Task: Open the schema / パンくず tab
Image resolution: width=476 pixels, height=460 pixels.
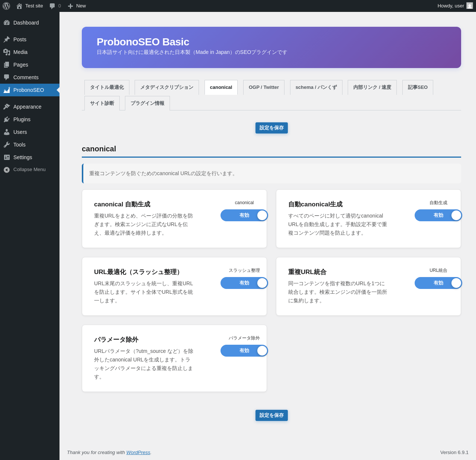Action: coord(316,87)
